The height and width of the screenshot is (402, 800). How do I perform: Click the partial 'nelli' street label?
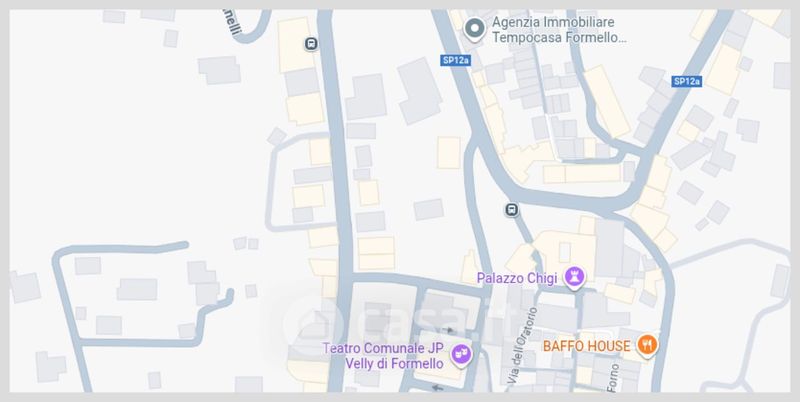point(232,22)
